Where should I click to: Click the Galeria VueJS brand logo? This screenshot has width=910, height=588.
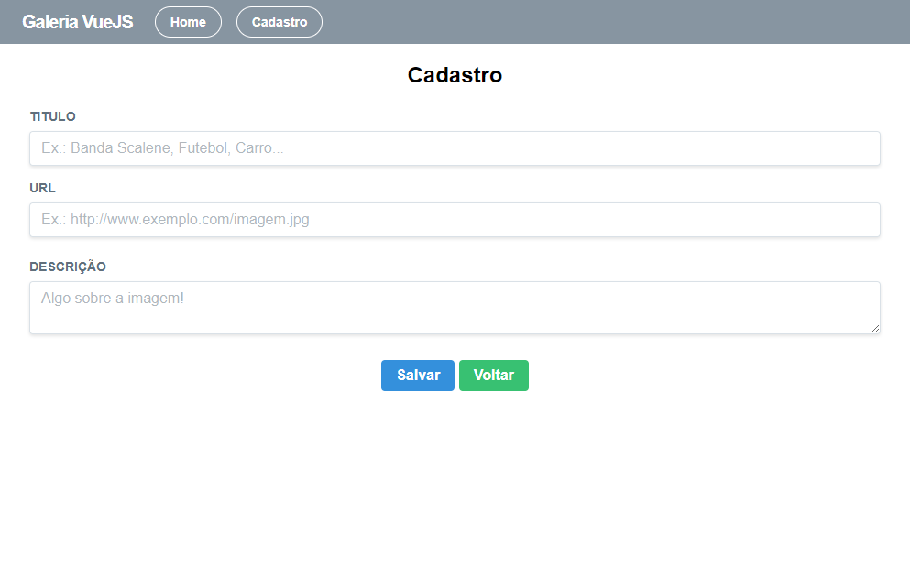coord(78,22)
